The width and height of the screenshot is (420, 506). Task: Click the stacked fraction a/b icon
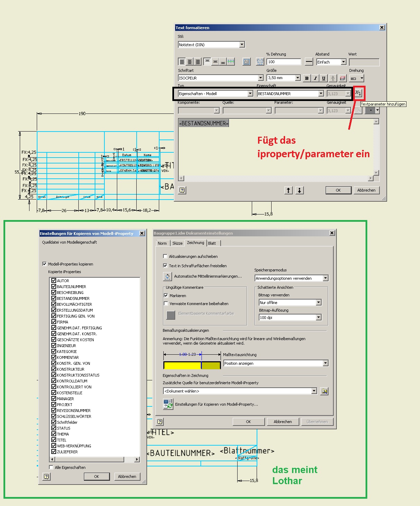tap(333, 78)
